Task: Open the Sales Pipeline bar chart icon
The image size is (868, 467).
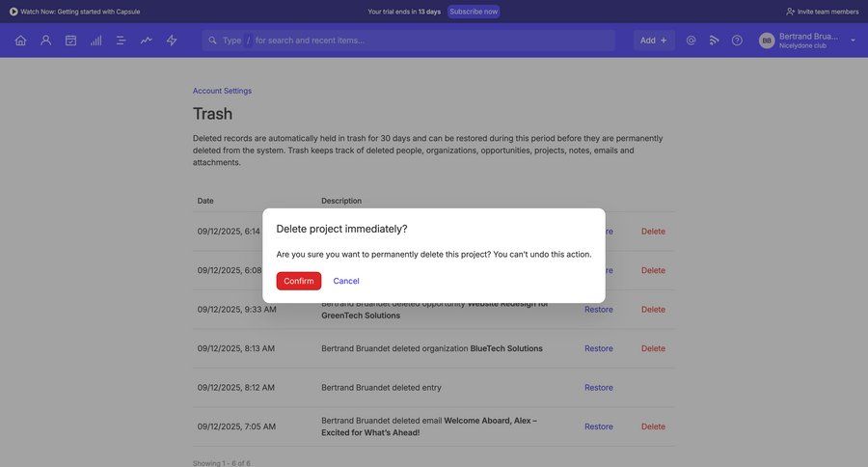Action: [x=95, y=41]
